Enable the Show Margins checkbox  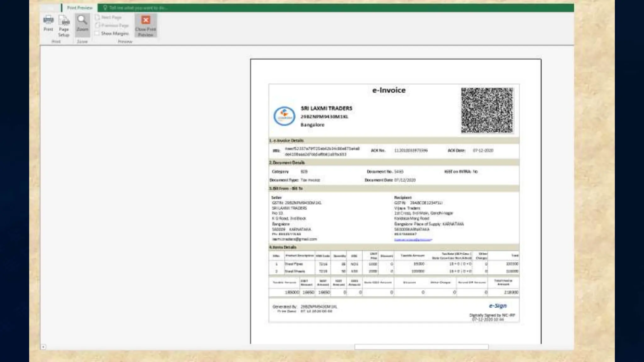(x=97, y=33)
